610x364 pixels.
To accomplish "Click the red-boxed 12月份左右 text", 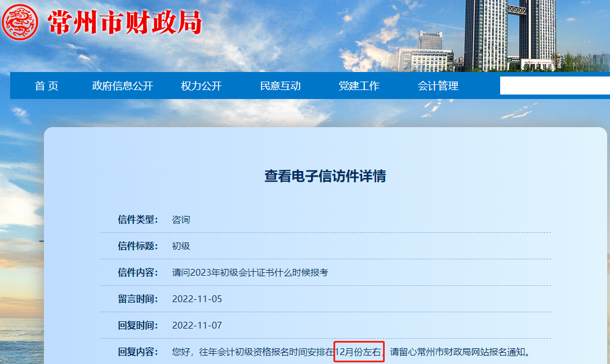I will [x=359, y=352].
